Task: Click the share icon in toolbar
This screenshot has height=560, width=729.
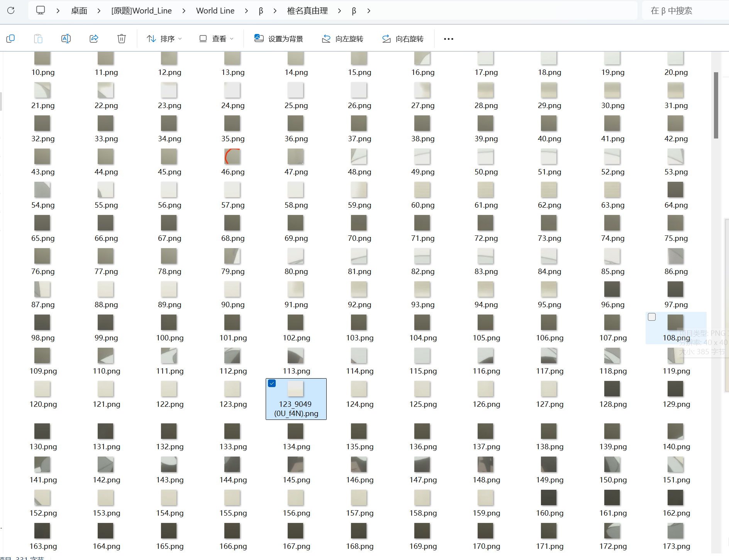Action: [94, 39]
